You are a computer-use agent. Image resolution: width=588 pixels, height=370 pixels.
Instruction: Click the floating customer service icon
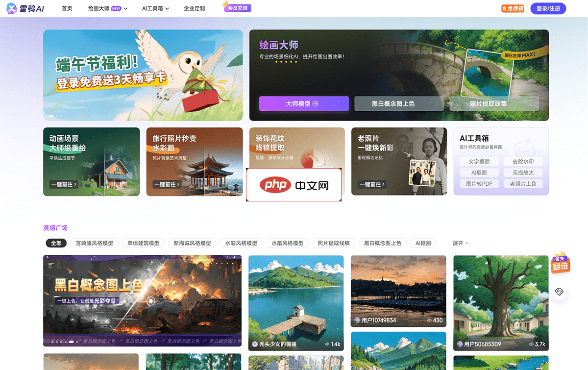[x=559, y=292]
